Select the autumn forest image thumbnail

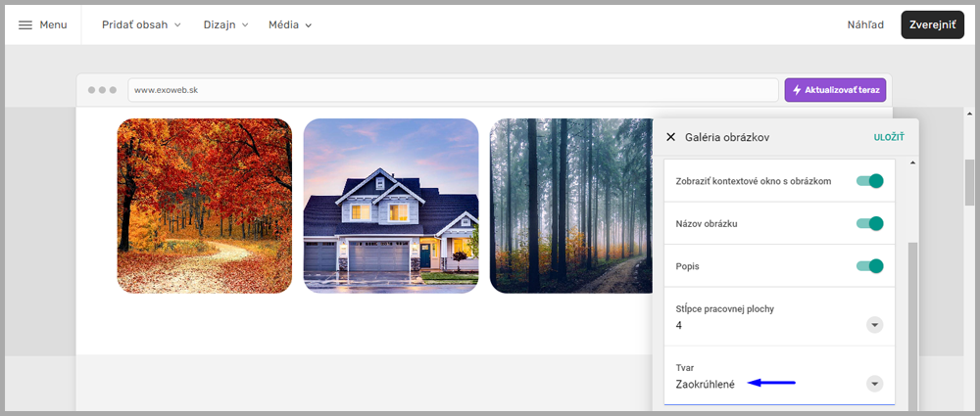click(x=204, y=206)
